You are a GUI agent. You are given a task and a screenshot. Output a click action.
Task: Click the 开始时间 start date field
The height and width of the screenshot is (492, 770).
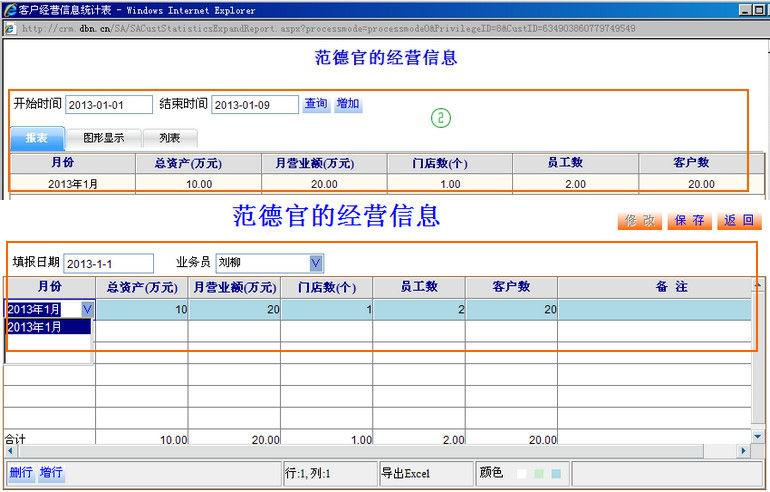tap(108, 105)
